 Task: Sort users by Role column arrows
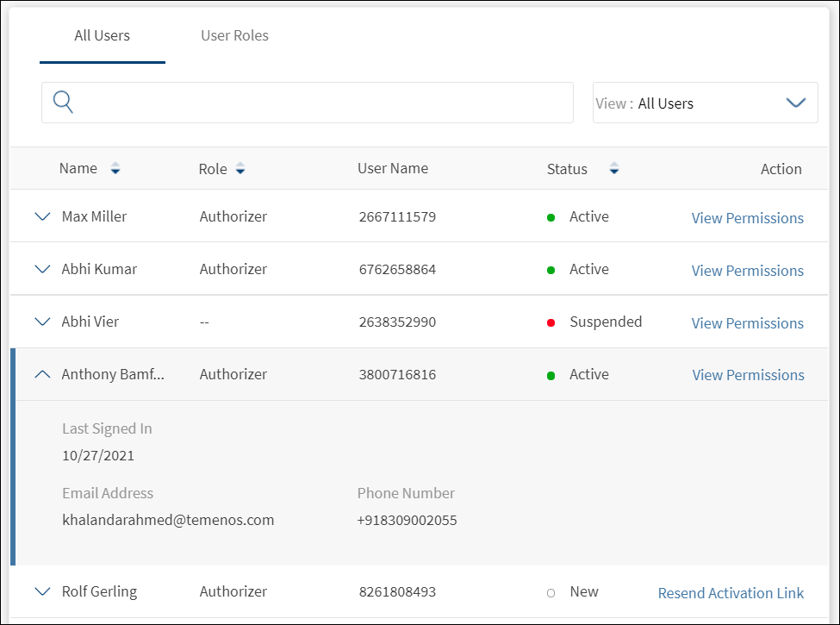coord(240,170)
